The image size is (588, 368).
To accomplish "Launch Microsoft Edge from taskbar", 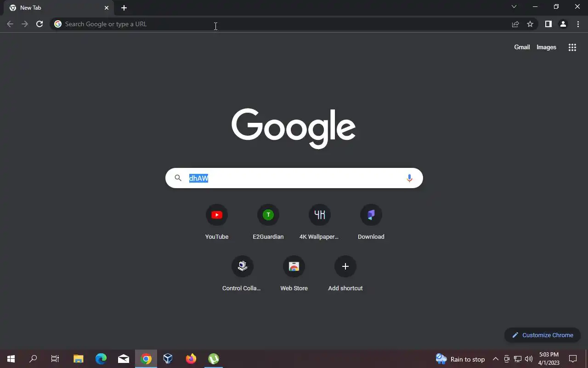I will pos(101,359).
